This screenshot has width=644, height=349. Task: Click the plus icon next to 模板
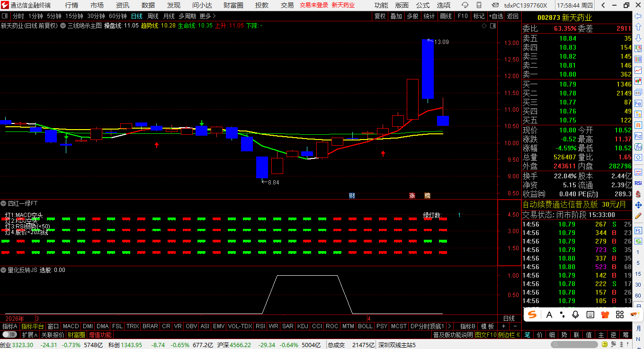point(503,326)
